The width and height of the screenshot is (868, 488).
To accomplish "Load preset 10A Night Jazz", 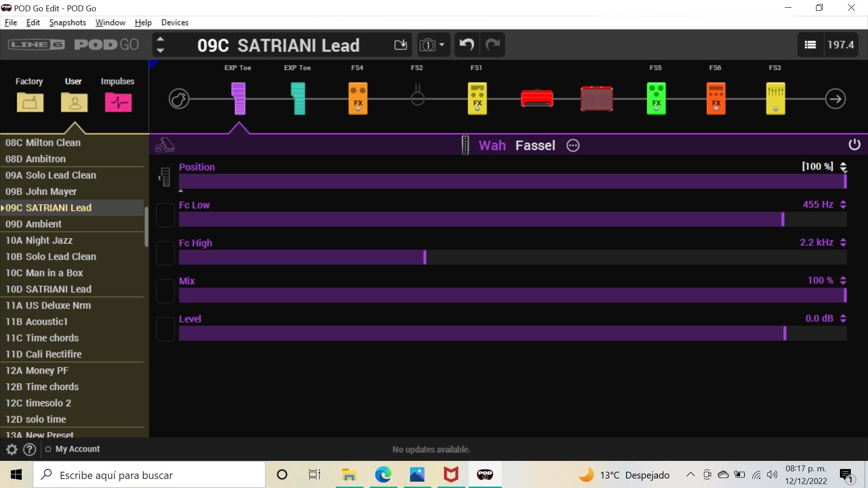I will coord(39,240).
